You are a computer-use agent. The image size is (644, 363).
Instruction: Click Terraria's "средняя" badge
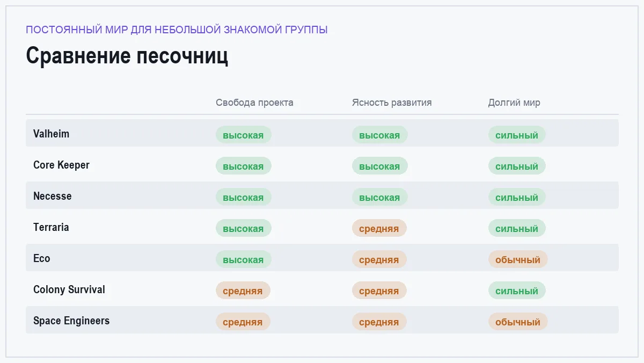tap(379, 228)
